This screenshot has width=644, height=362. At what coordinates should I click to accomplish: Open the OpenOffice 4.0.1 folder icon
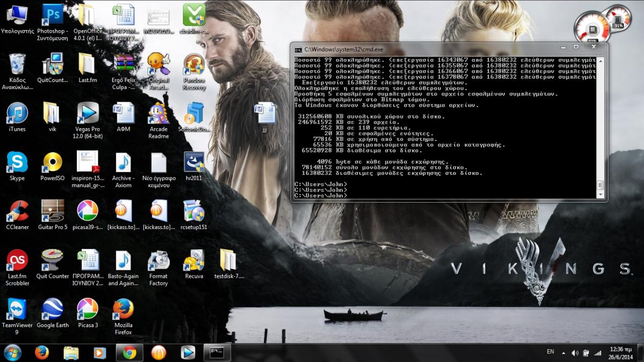[x=87, y=15]
